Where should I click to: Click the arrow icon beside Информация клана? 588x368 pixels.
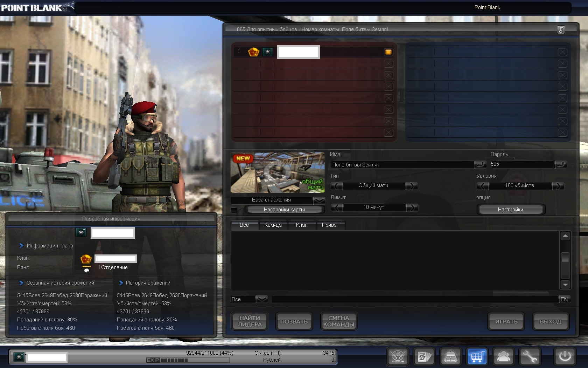coord(21,246)
